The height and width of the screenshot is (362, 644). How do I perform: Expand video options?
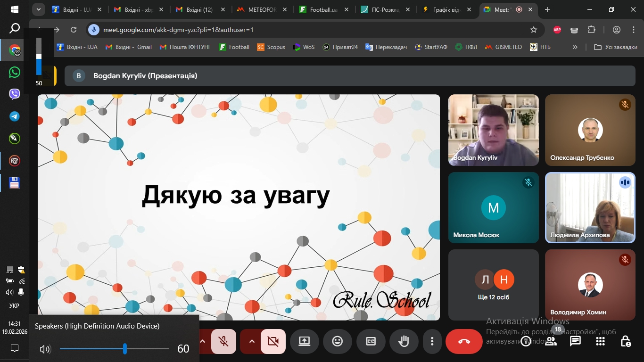[252, 341]
